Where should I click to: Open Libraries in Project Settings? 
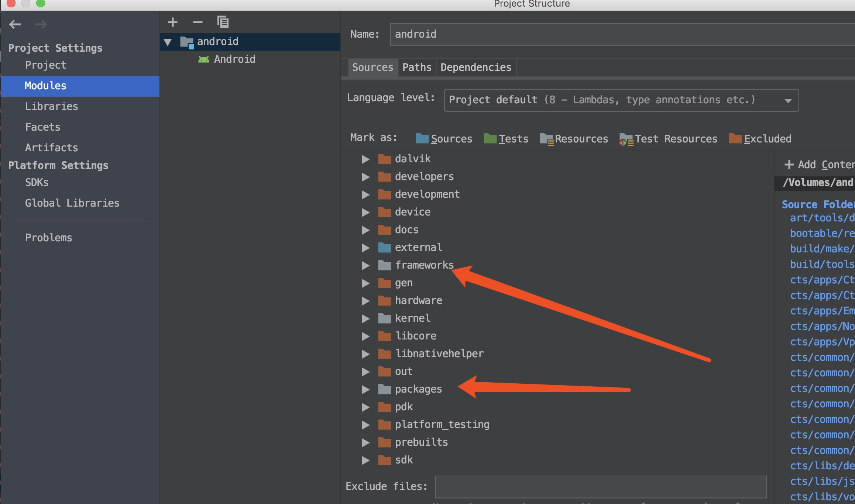point(52,106)
